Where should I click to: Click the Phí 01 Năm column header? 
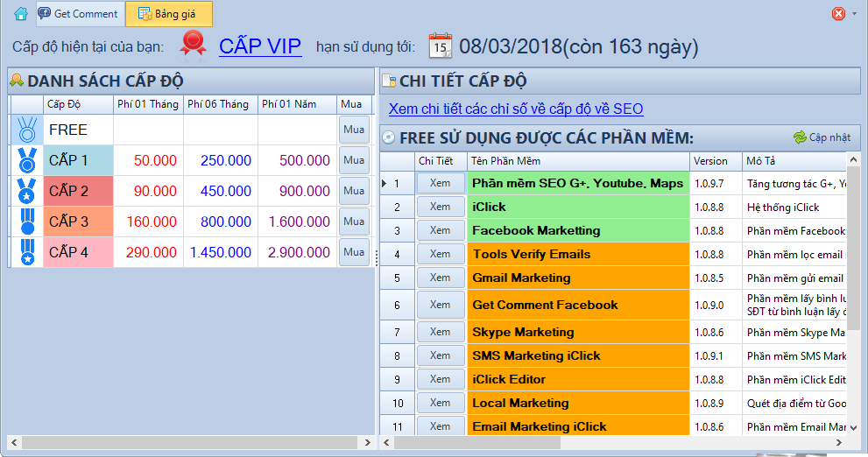pos(297,104)
